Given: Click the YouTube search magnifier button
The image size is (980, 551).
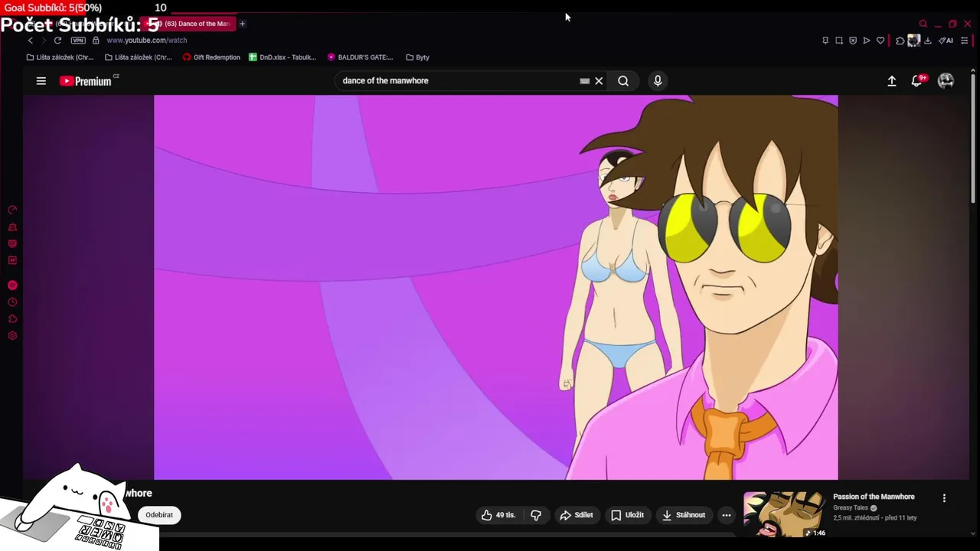Looking at the screenshot, I should tap(623, 80).
